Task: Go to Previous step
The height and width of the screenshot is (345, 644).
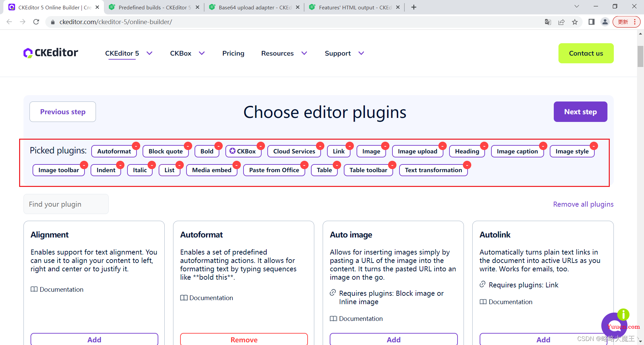Action: [x=63, y=112]
